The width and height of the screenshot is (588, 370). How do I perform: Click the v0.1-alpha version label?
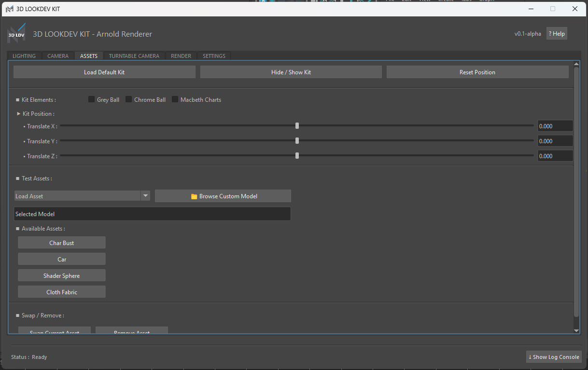click(x=528, y=34)
